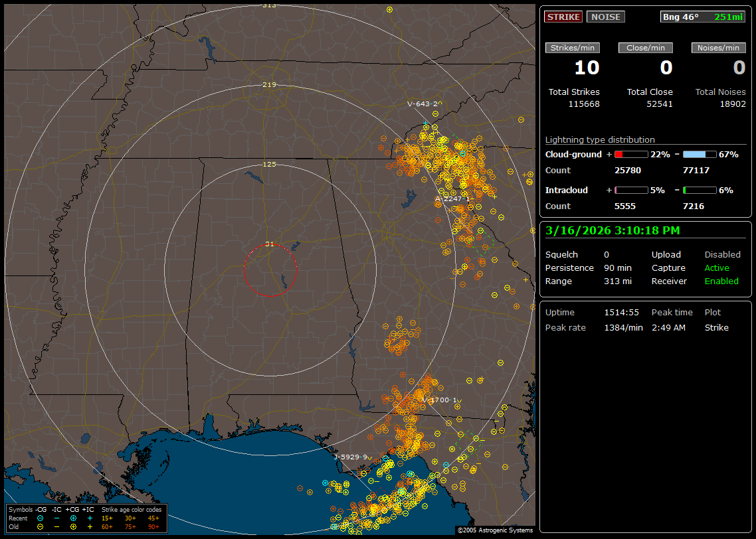Click the negative intracloud green percentage bar
The height and width of the screenshot is (539, 756).
(x=700, y=191)
